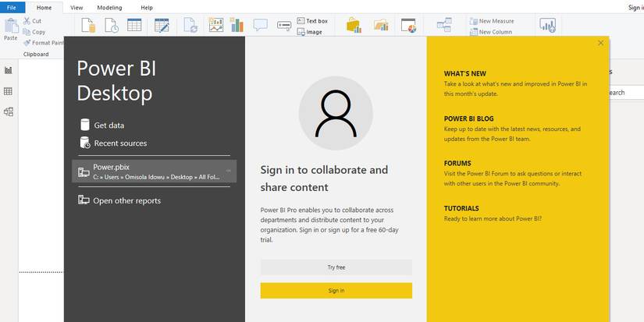Select the Help ribbon tab
Image resolution: width=644 pixels, height=322 pixels.
click(147, 7)
